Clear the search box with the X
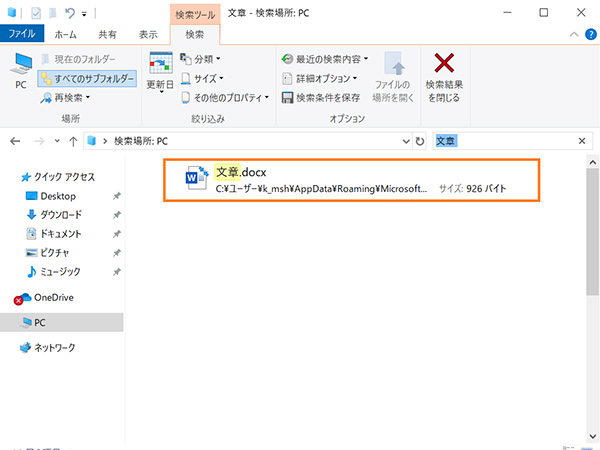Image resolution: width=600 pixels, height=450 pixels. click(x=582, y=141)
